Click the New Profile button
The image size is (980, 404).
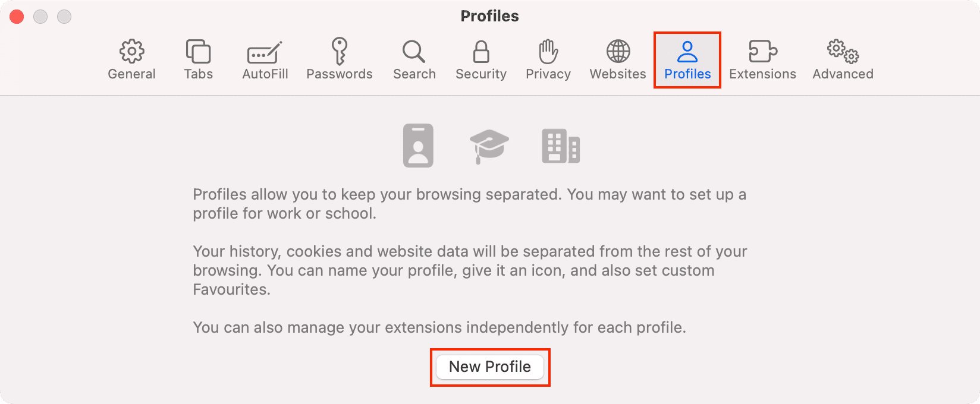coord(490,367)
